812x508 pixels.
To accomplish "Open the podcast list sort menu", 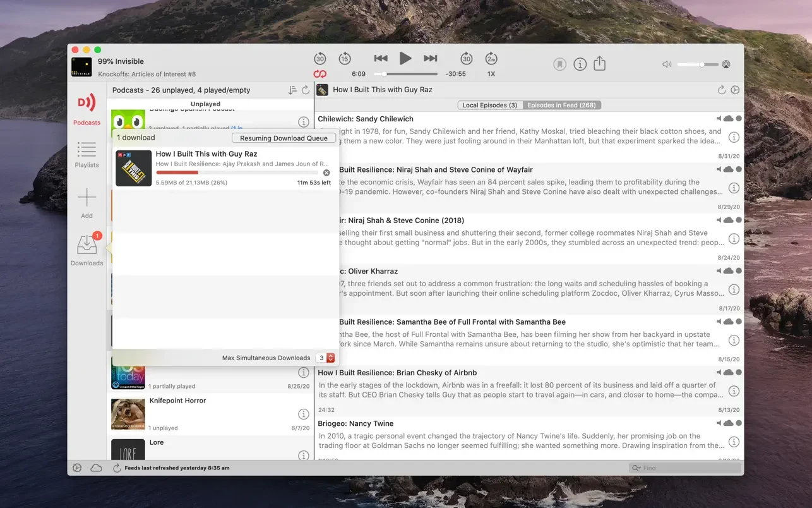I will [x=292, y=90].
